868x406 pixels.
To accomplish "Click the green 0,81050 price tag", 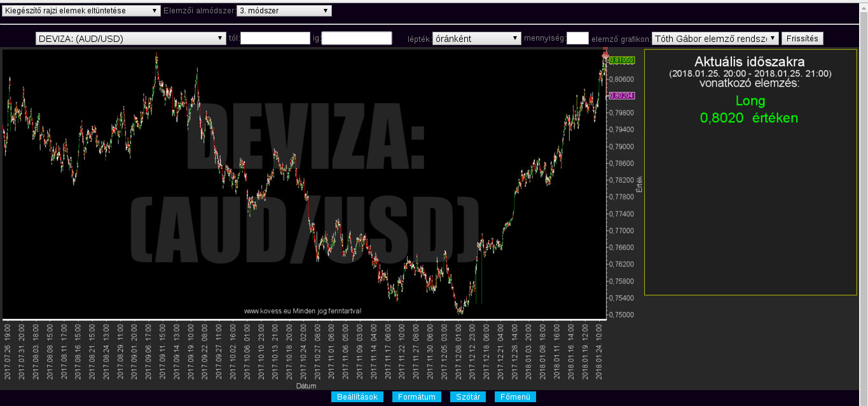I will pos(621,60).
